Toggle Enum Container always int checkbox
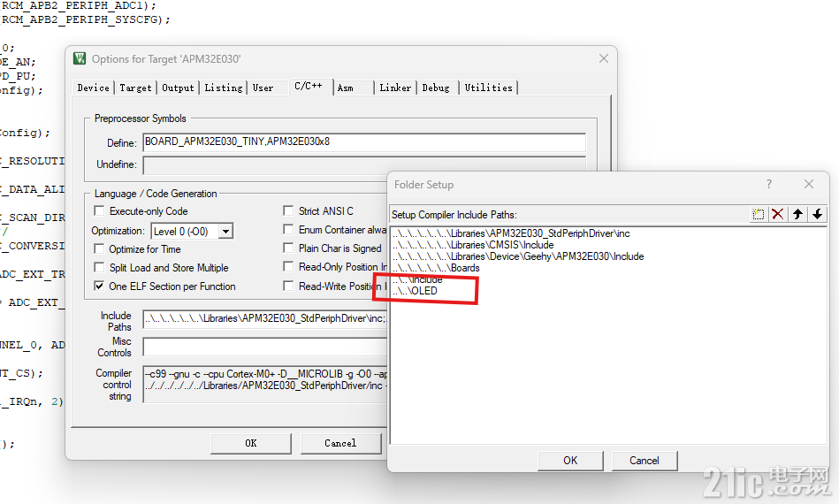839x504 pixels. click(x=288, y=230)
